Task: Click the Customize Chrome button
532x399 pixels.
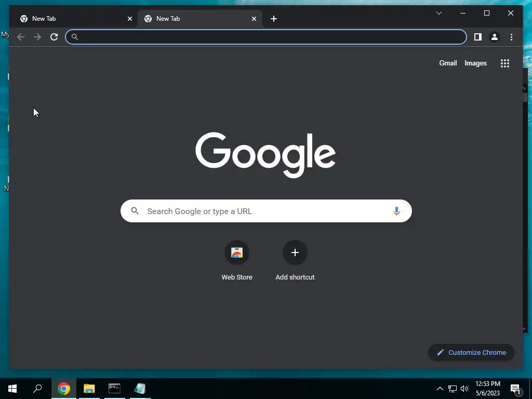Action: tap(471, 353)
